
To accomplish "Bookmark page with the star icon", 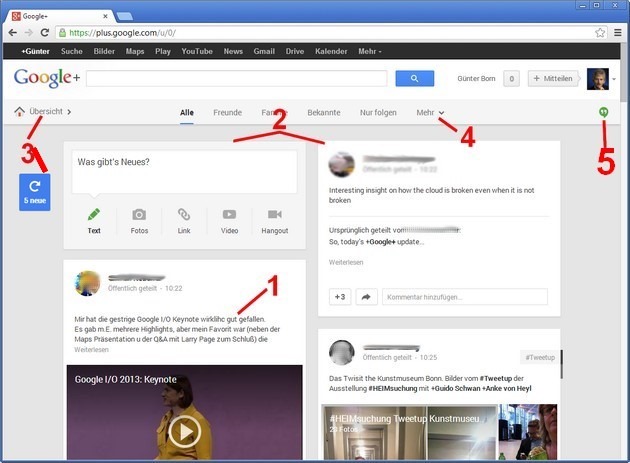I will [x=600, y=33].
